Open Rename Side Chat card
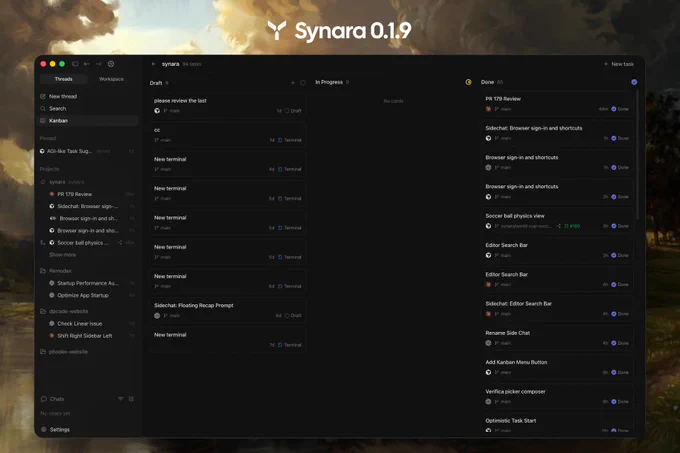680x453 pixels. click(557, 338)
